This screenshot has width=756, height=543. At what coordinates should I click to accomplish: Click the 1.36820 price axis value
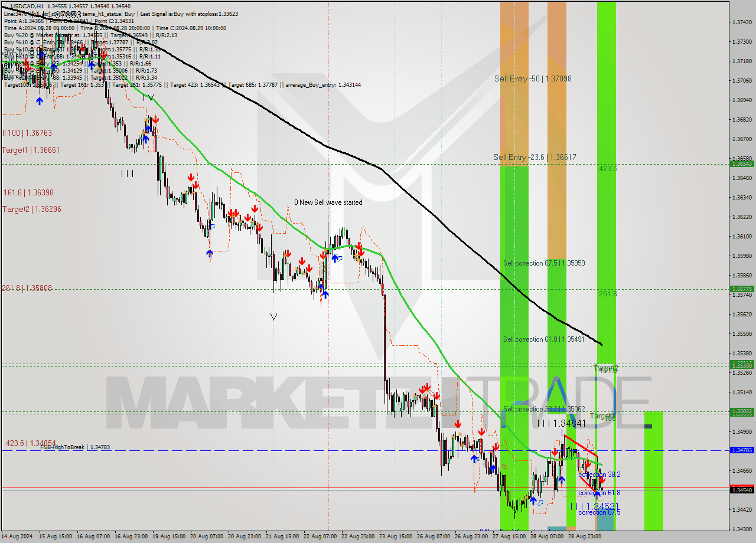pyautogui.click(x=742, y=120)
